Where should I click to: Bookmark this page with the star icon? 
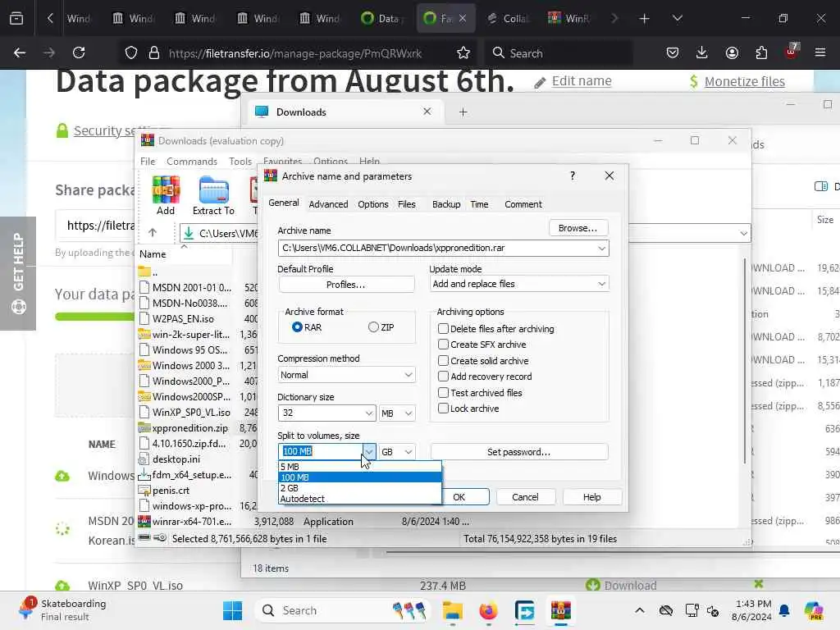click(463, 52)
